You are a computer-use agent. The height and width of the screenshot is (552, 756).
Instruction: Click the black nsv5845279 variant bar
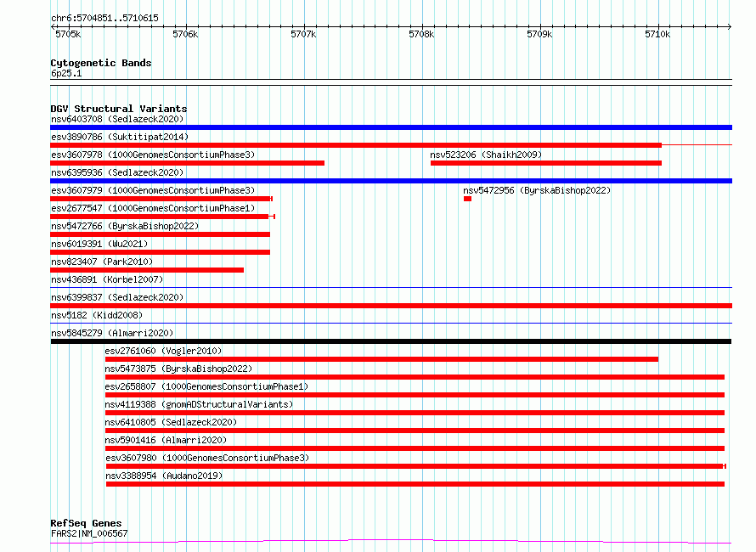click(391, 341)
